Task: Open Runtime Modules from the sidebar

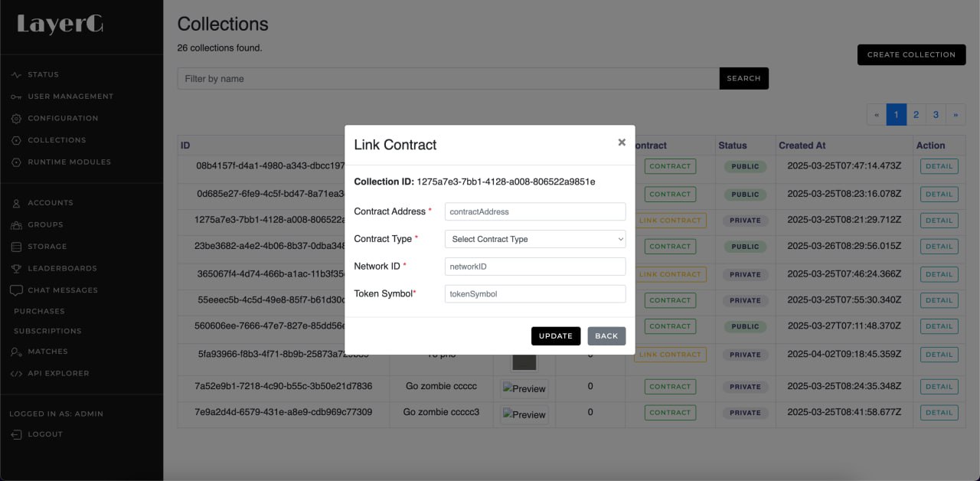Action: point(70,162)
